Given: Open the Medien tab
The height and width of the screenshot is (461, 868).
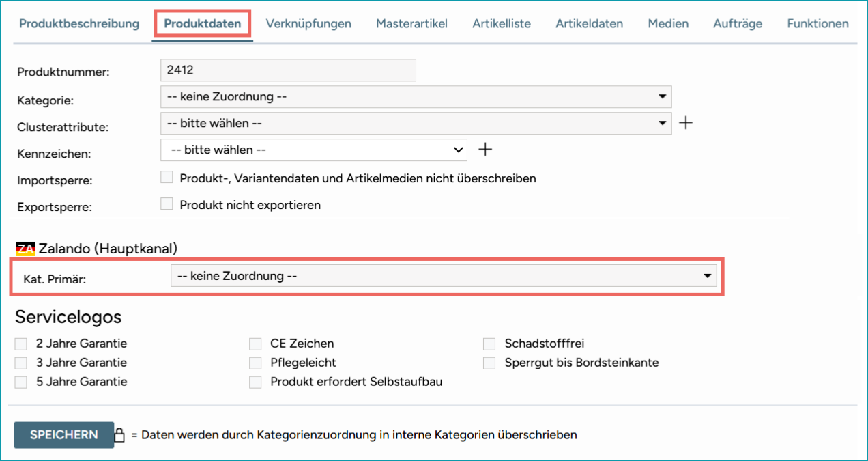Looking at the screenshot, I should coord(668,23).
